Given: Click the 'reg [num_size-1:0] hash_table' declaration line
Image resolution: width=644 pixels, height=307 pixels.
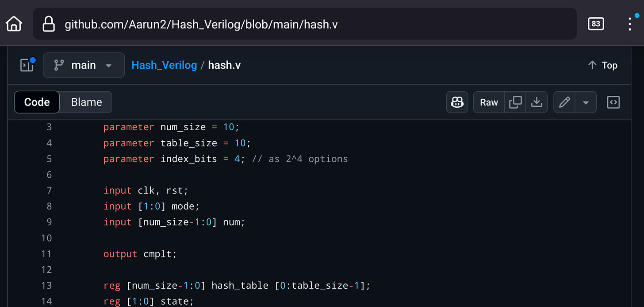Looking at the screenshot, I should coord(237,285).
